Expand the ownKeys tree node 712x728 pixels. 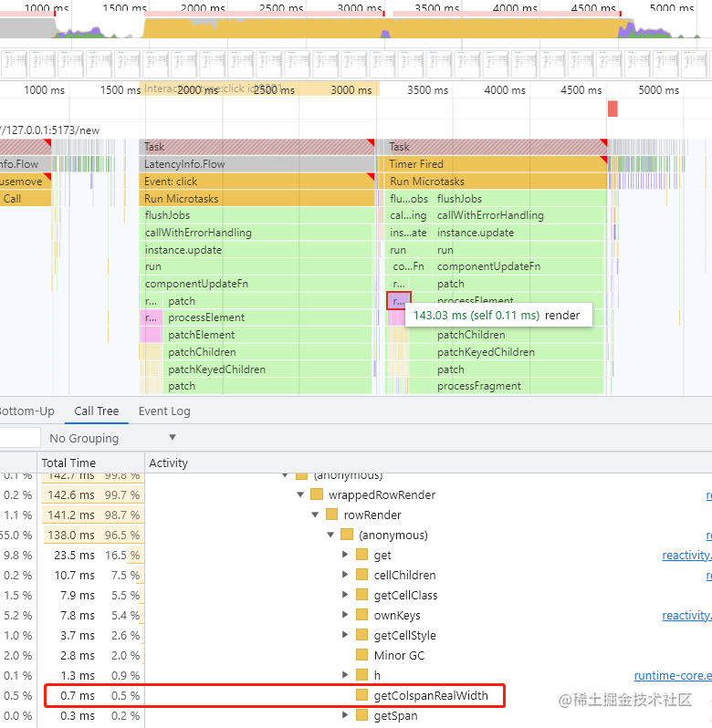point(345,615)
